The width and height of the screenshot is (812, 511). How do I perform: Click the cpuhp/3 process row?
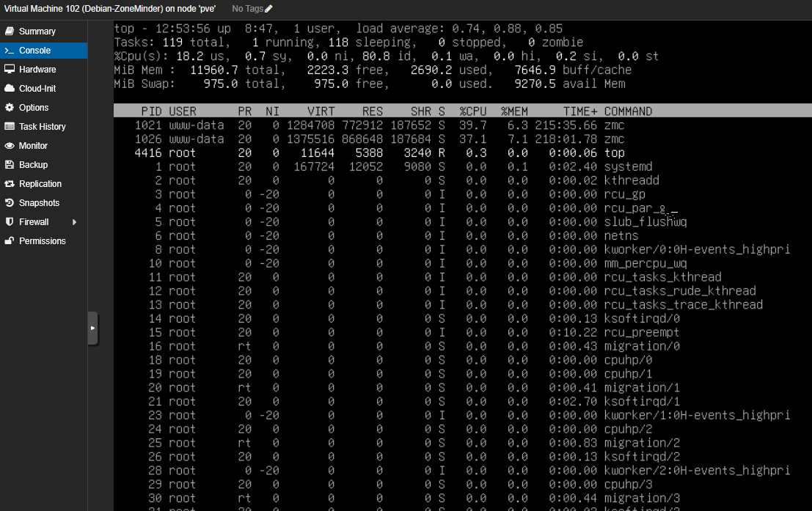click(400, 484)
